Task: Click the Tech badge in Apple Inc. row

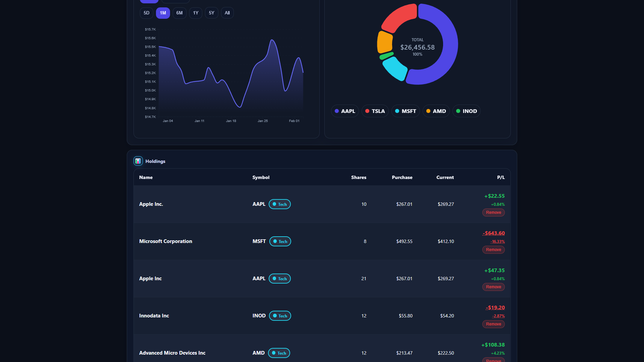Action: (x=279, y=204)
